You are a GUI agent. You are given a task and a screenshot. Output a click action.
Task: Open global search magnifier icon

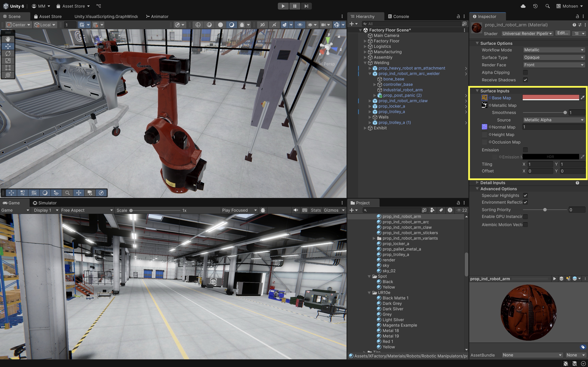pyautogui.click(x=548, y=6)
